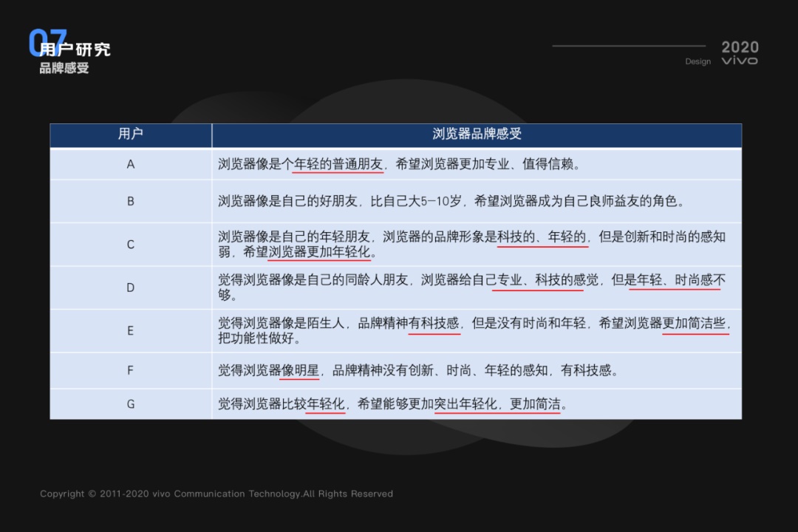Select the 用户 column header

pyautogui.click(x=130, y=134)
